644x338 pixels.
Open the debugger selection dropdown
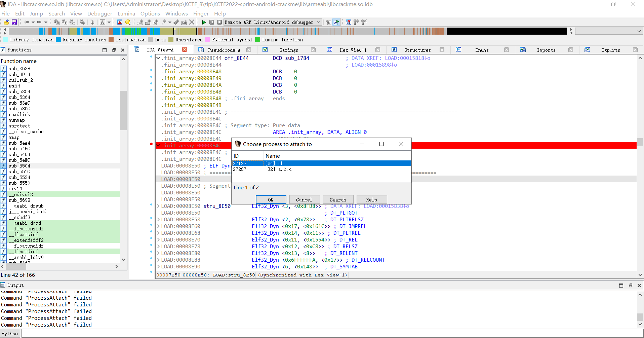point(319,22)
